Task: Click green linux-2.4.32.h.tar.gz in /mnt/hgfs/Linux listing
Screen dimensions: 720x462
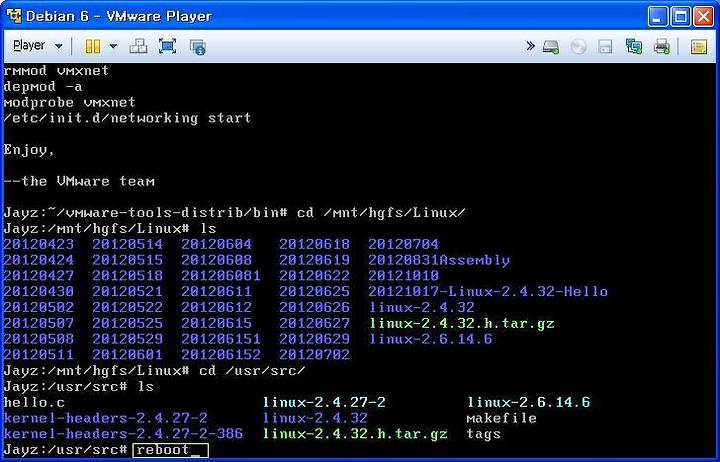Action: (461, 323)
